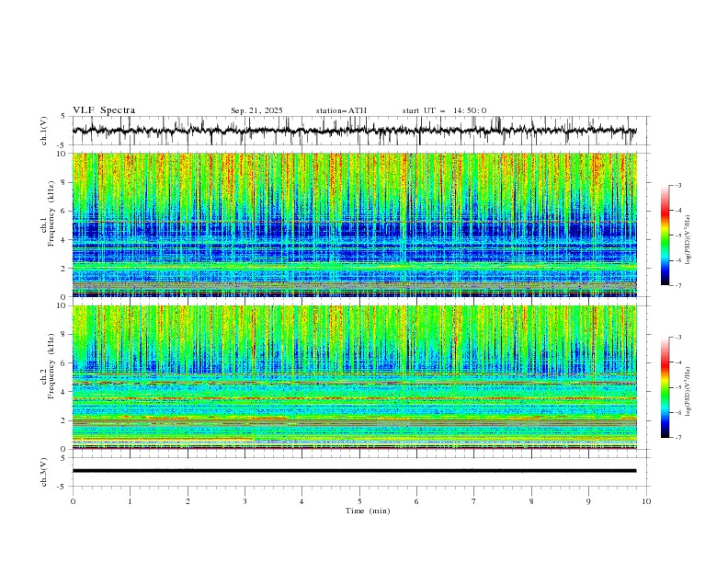Click the time axis tick label '3'
The image size is (728, 563).
(x=245, y=501)
